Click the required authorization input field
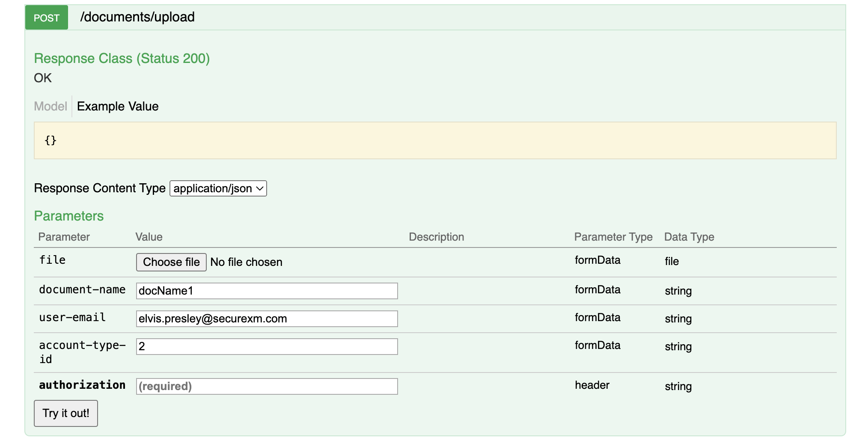The image size is (868, 441). click(267, 386)
